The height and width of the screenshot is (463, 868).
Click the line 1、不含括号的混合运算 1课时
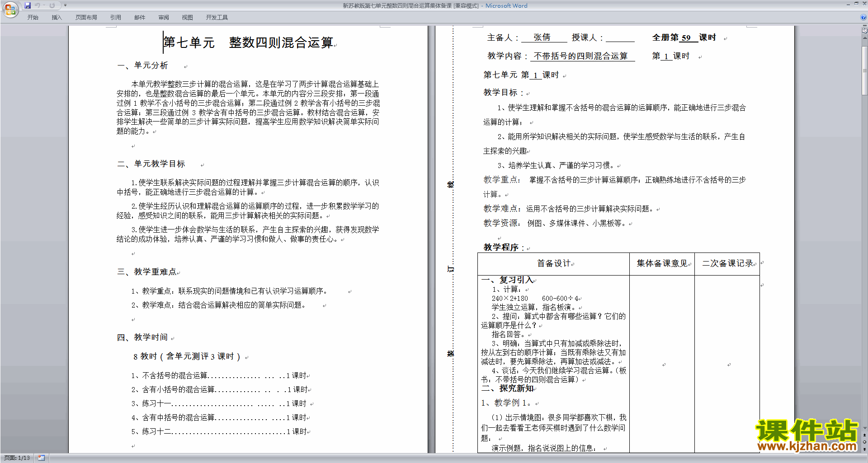pyautogui.click(x=219, y=375)
